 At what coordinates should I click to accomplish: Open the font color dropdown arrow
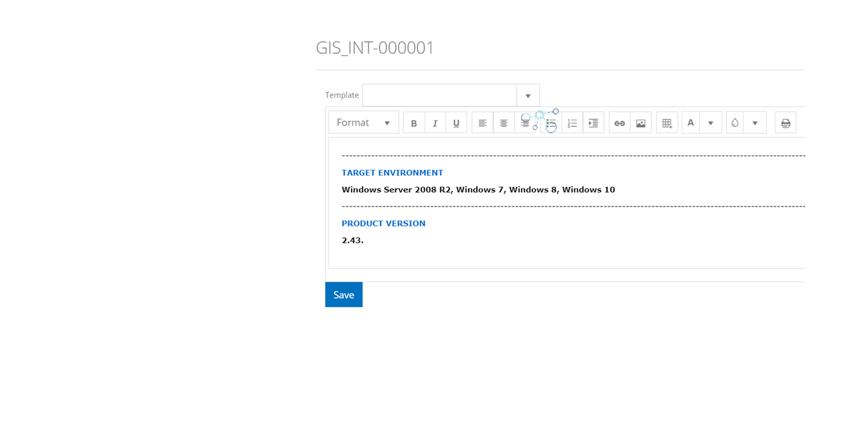point(711,123)
